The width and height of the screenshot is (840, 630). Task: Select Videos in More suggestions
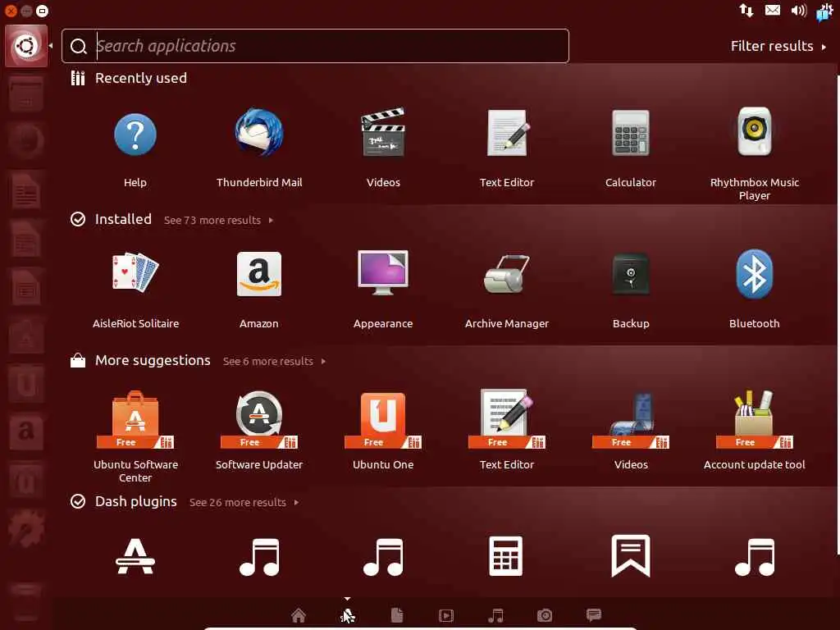[631, 419]
